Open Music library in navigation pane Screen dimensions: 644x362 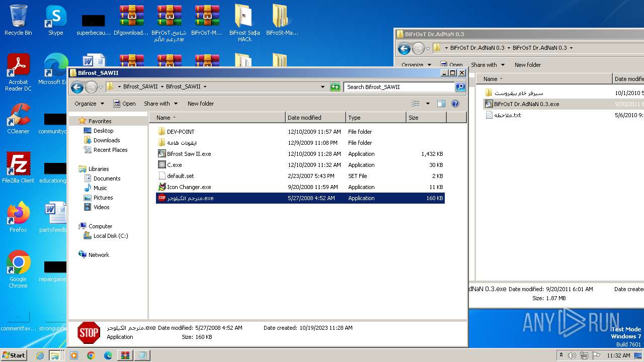pos(100,188)
